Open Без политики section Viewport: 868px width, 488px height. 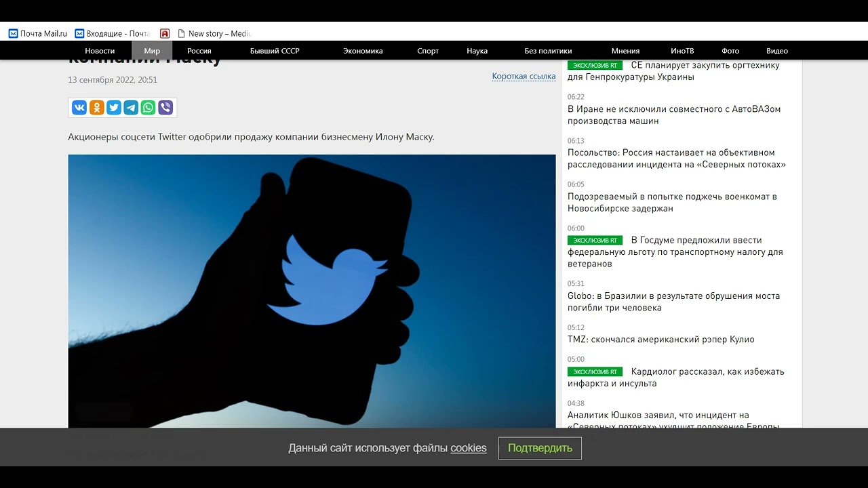(x=548, y=51)
